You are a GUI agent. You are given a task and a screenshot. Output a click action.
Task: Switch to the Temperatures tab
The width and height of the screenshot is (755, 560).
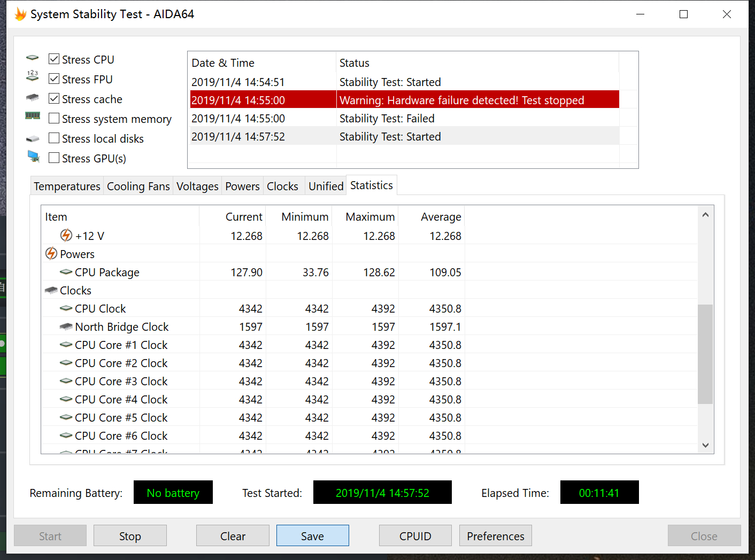(67, 186)
